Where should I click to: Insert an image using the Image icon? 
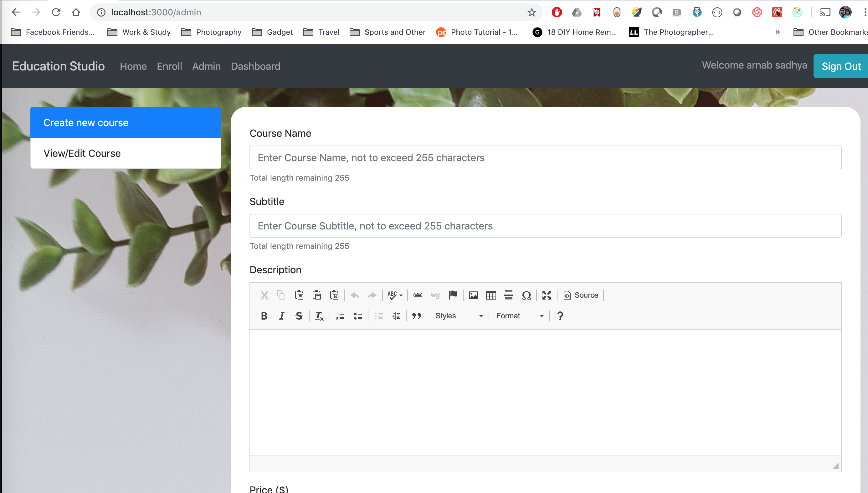pyautogui.click(x=473, y=295)
